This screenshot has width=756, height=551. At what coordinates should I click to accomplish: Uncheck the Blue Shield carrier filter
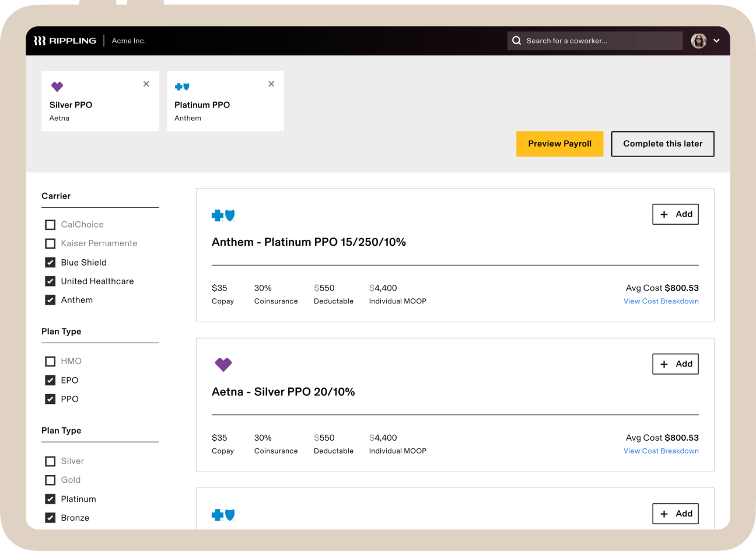pyautogui.click(x=50, y=263)
